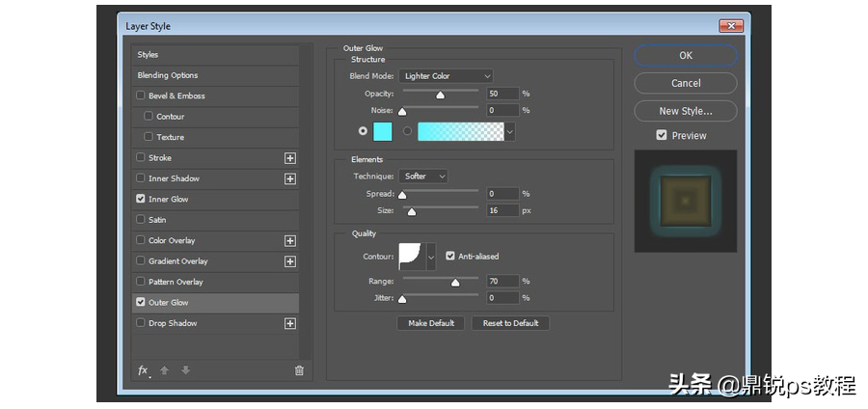Move effect up with arrow icon
The image size is (868, 409).
(x=164, y=370)
